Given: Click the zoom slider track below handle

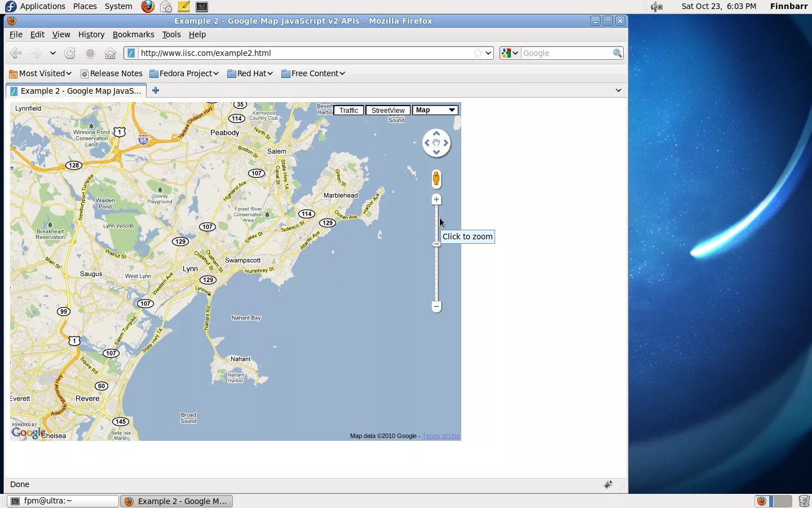Looking at the screenshot, I should pyautogui.click(x=436, y=274).
